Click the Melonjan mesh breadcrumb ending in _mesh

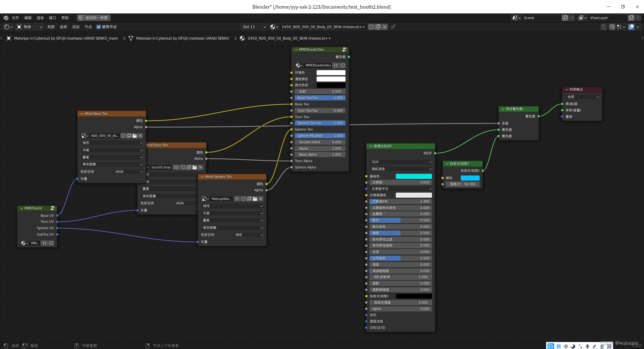[66, 38]
